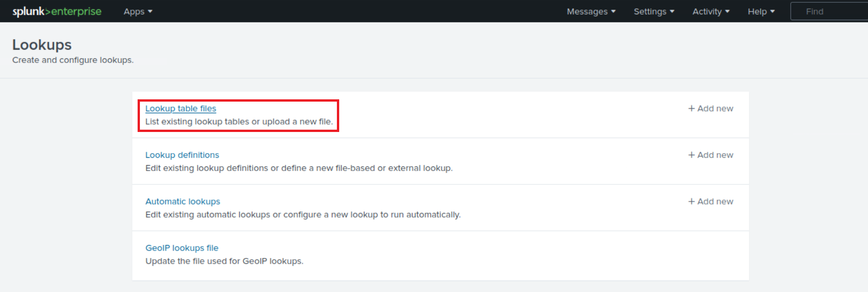Viewport: 868px width, 292px height.
Task: Click the Splunk Enterprise logo
Action: (x=57, y=11)
